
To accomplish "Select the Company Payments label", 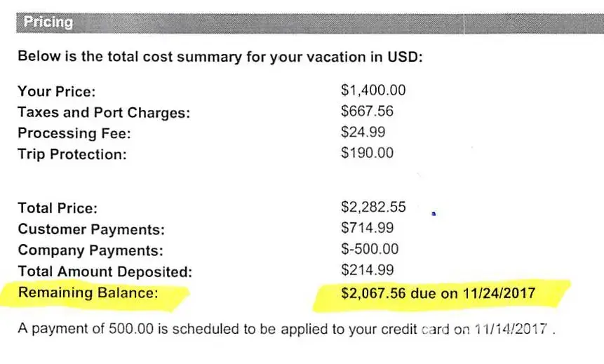I will (x=90, y=250).
